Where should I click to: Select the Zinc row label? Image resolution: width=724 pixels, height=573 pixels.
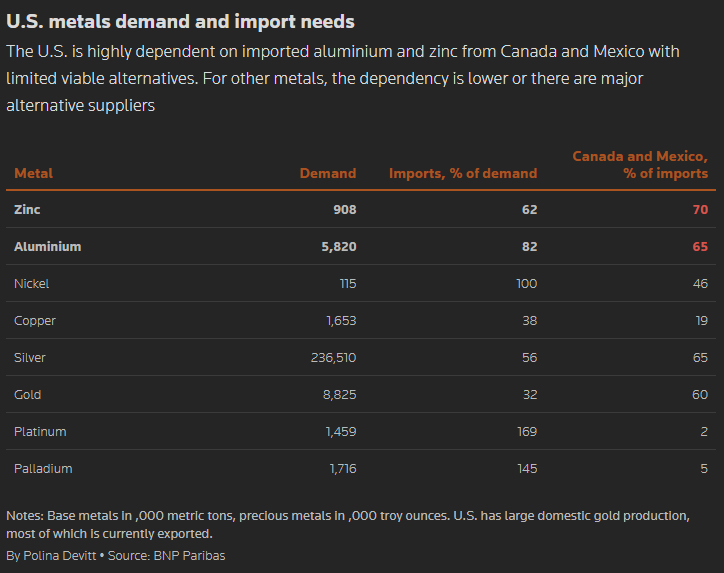click(x=27, y=210)
